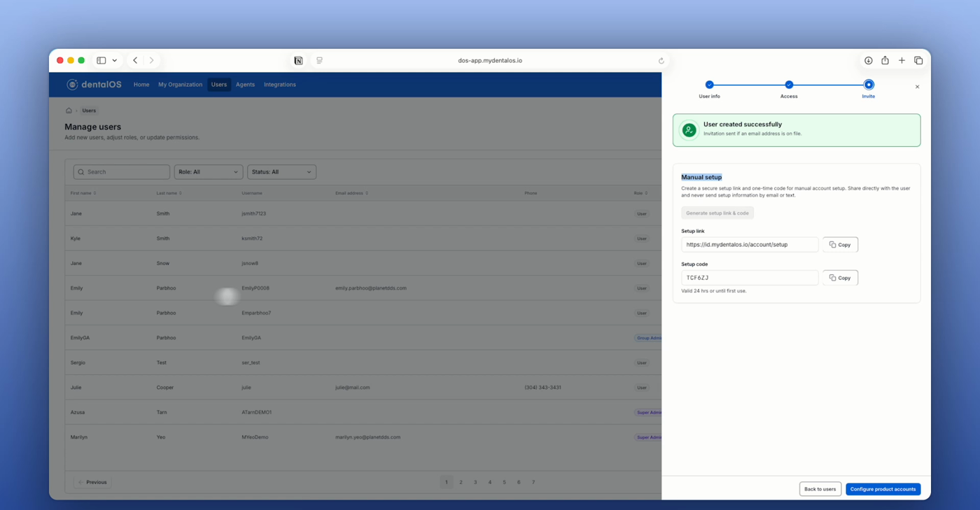Click the dentalOS logo
The height and width of the screenshot is (510, 980).
(x=94, y=85)
